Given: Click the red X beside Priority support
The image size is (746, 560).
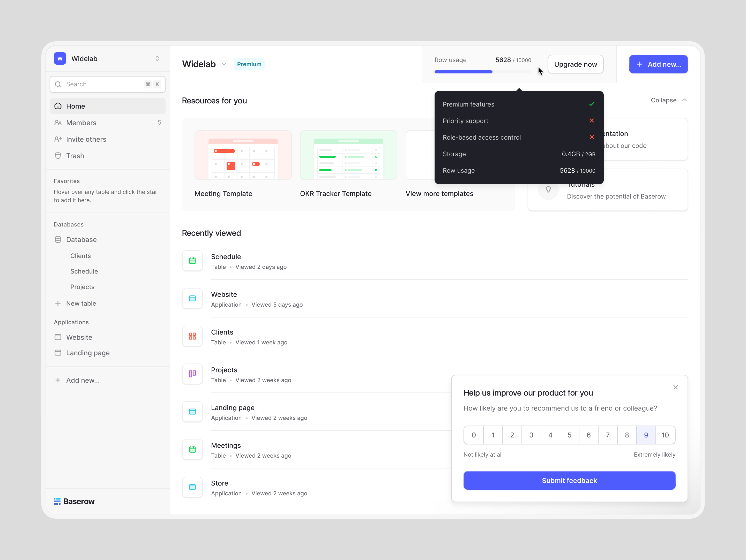Looking at the screenshot, I should click(592, 121).
